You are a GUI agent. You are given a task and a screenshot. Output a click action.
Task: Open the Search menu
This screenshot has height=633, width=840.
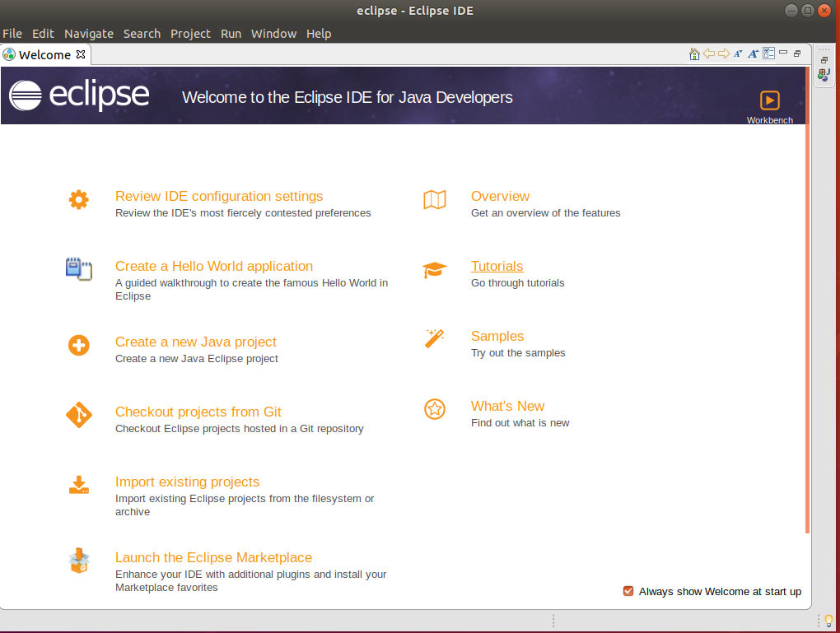(x=142, y=34)
